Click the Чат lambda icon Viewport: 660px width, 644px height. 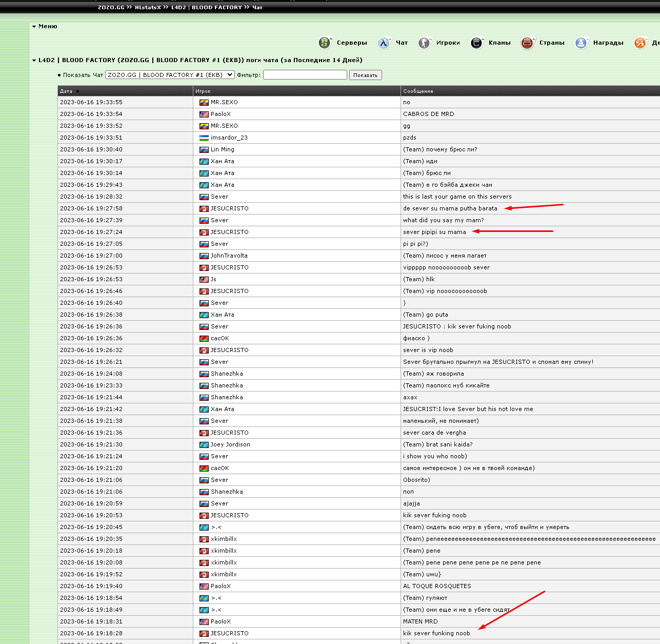click(x=384, y=43)
